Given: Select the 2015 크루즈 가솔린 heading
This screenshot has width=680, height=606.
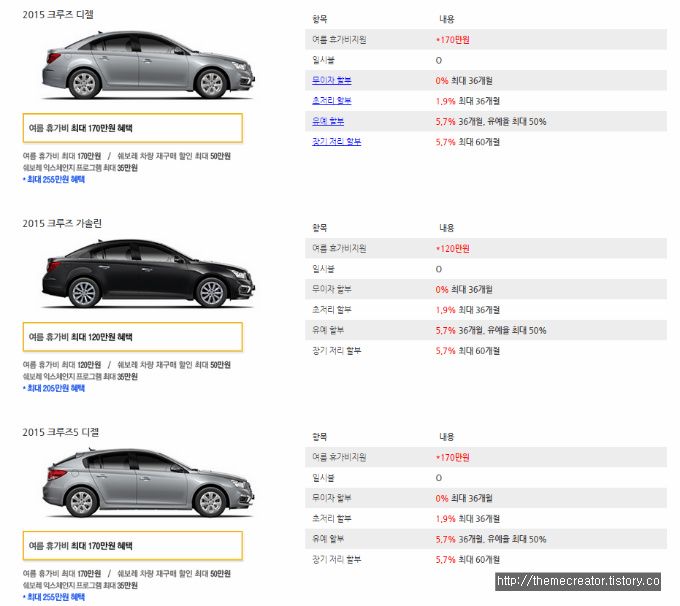Looking at the screenshot, I should (x=62, y=223).
